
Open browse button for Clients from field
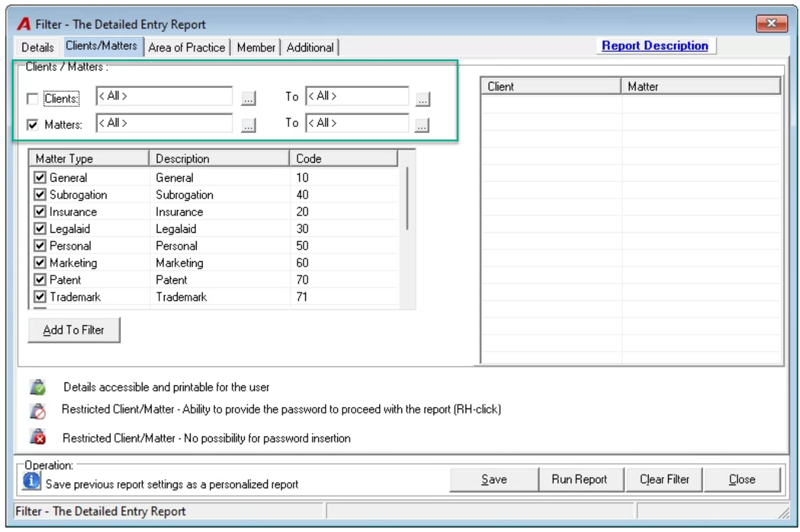(x=248, y=99)
